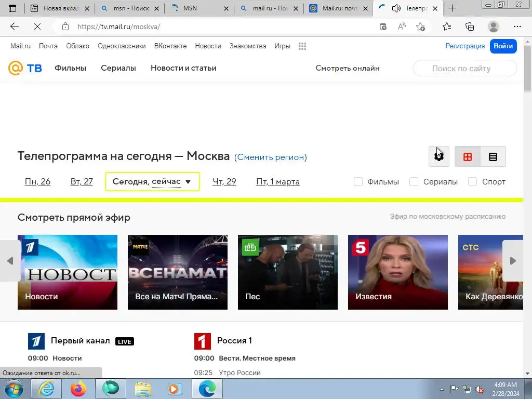View site information via the lock icon
The width and height of the screenshot is (532, 399).
(65, 26)
